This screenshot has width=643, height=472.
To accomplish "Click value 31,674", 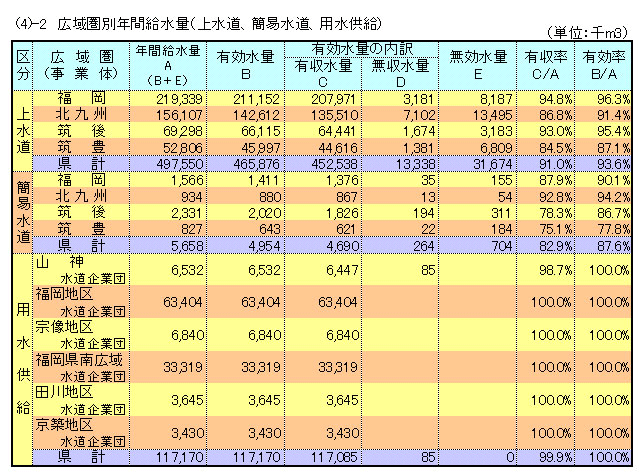I will point(493,164).
